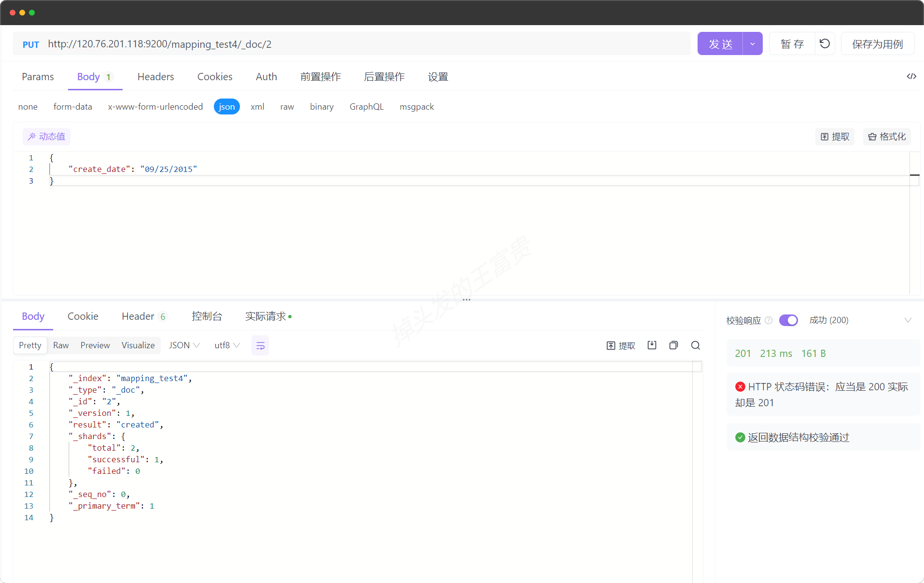Open the request Cookies tab
This screenshot has width=924, height=583.
(x=215, y=77)
